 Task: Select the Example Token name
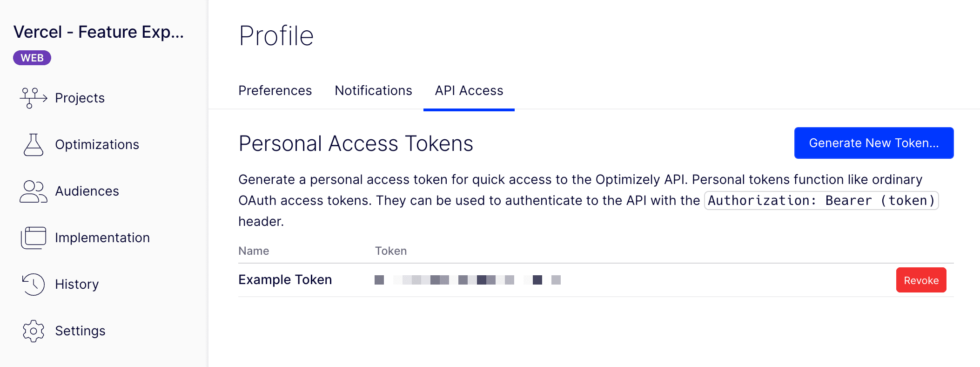click(x=285, y=279)
